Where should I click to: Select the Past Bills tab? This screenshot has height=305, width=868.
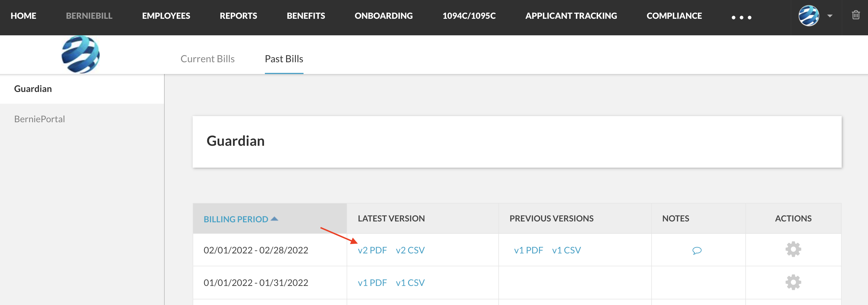(x=284, y=59)
